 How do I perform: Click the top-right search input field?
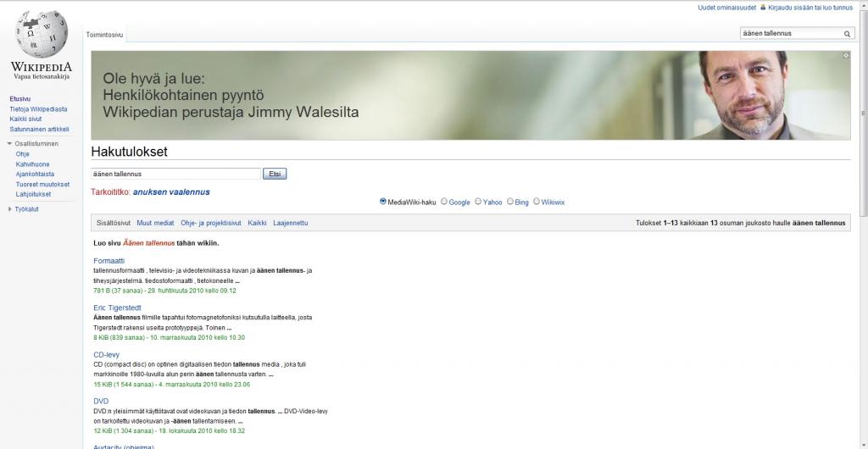tap(792, 34)
